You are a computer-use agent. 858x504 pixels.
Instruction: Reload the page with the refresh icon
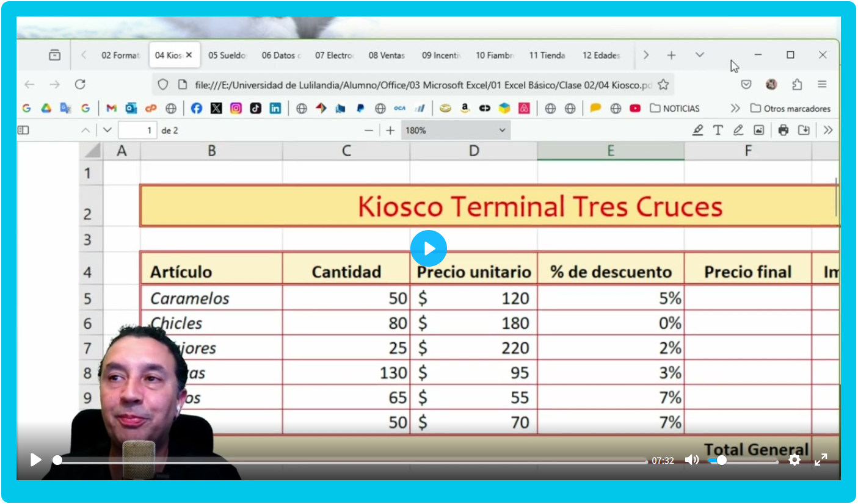click(x=80, y=84)
